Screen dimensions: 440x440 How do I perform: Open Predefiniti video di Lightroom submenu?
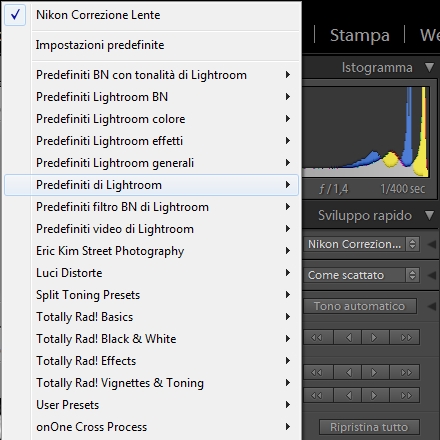point(152,229)
